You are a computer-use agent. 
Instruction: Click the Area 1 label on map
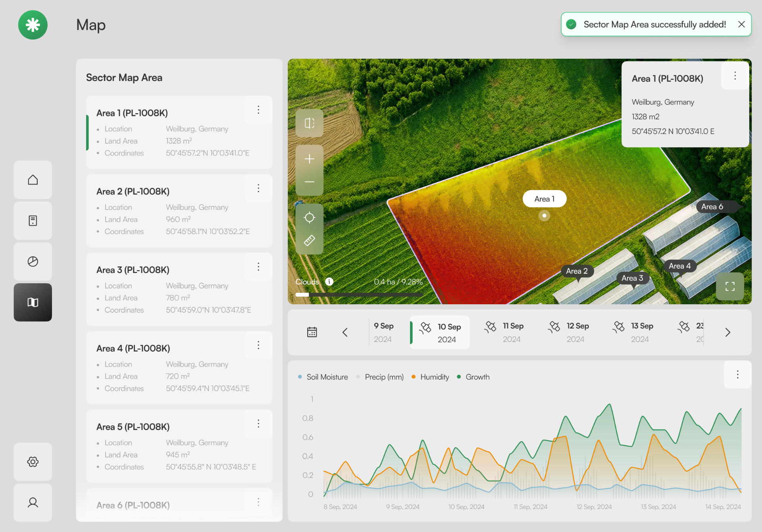(x=545, y=199)
